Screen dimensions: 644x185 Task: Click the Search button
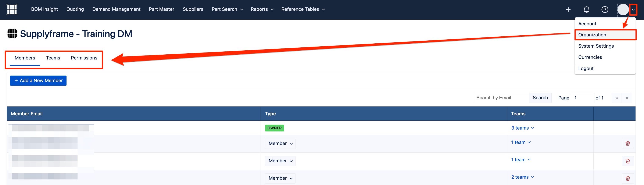click(x=540, y=98)
